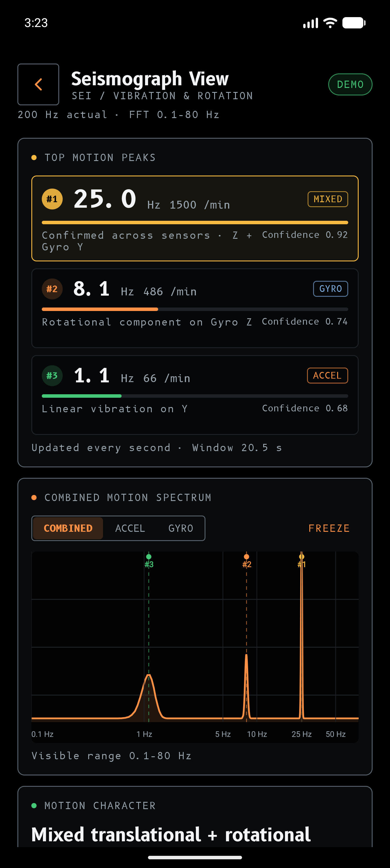Tap the MIXED tag on peak #1

pos(328,199)
